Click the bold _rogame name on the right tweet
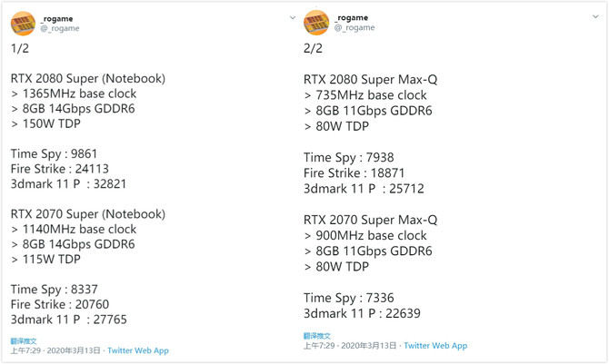The image size is (609, 364). pos(354,17)
